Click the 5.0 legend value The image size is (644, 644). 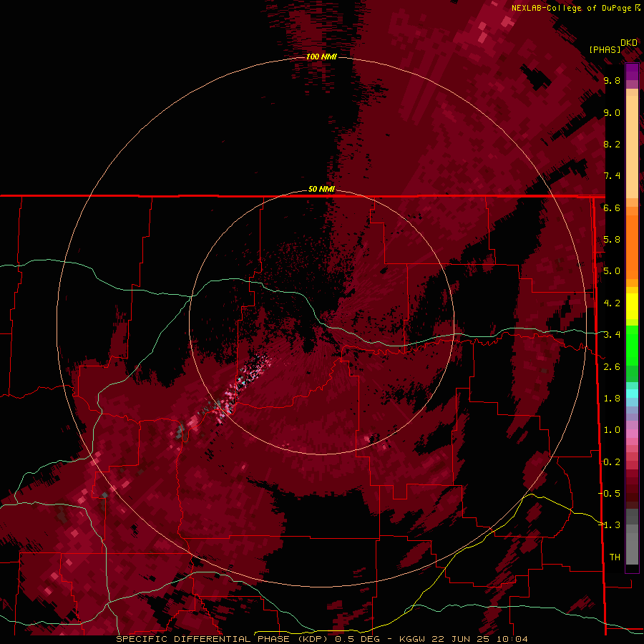point(612,271)
